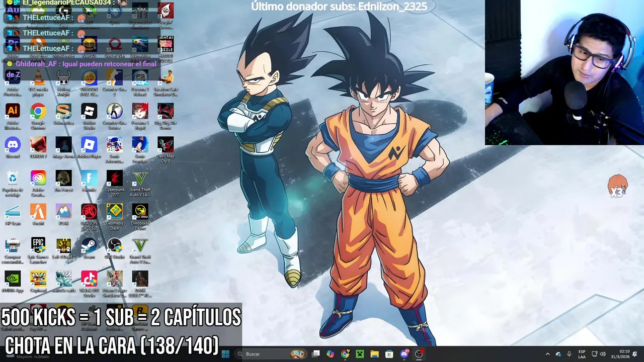
Task: Select The Forest desktop icon
Action: coord(63,182)
